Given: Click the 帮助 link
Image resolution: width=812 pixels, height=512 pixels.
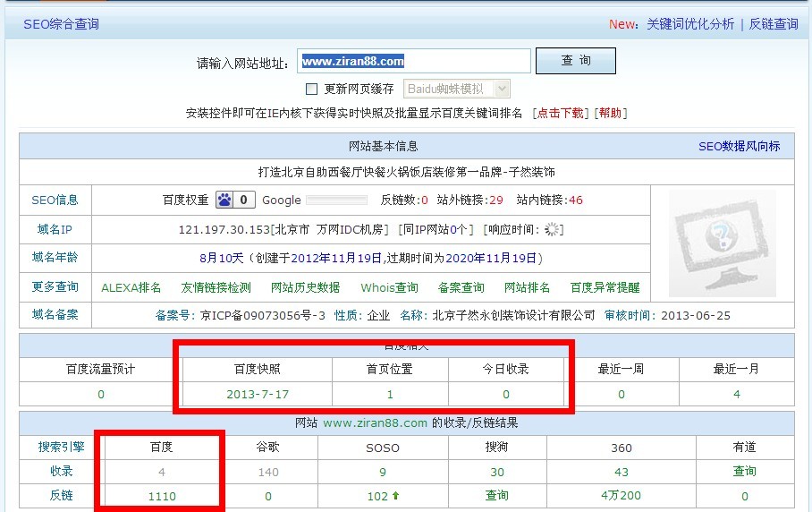Looking at the screenshot, I should [x=611, y=114].
